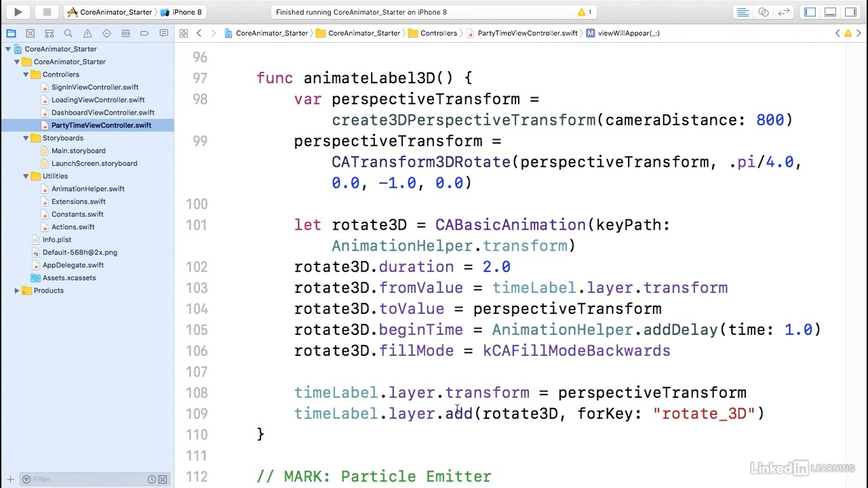
Task: Toggle the bottom Debug area visibility
Action: pos(830,12)
